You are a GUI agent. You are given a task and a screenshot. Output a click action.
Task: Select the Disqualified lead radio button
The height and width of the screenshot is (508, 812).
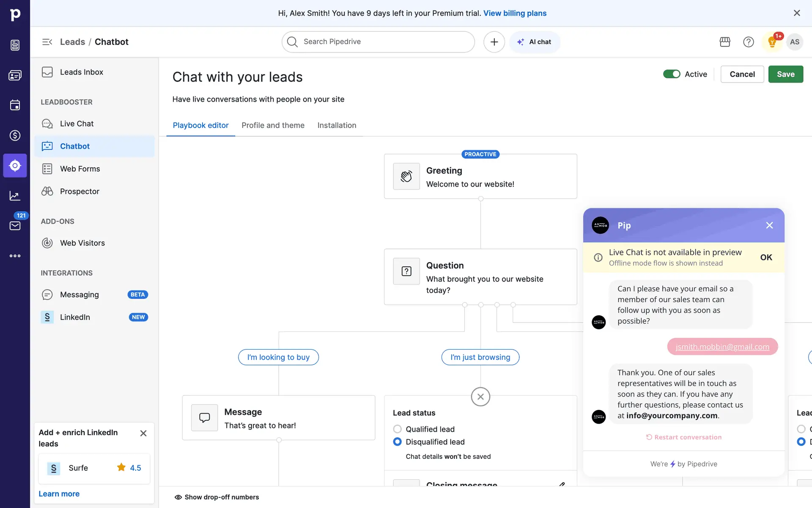click(397, 442)
